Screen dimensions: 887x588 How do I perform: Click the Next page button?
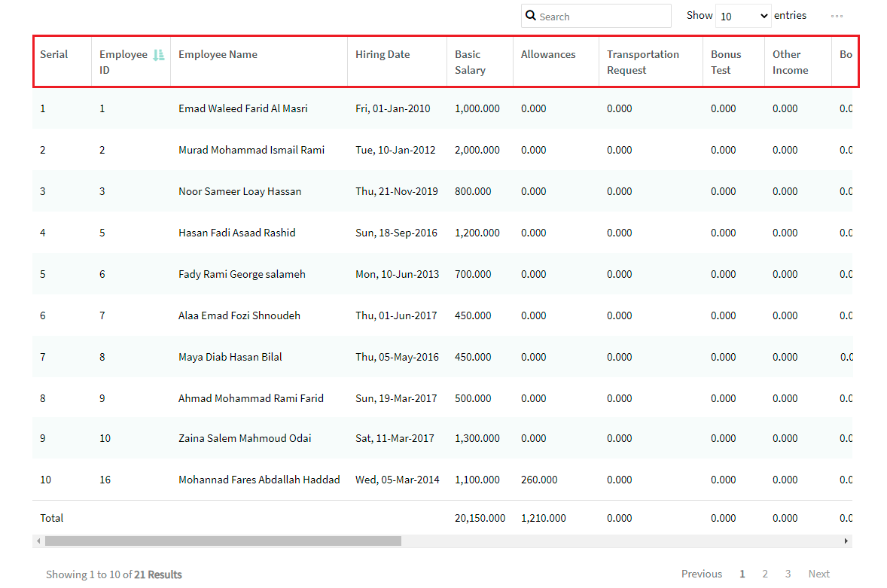(818, 574)
